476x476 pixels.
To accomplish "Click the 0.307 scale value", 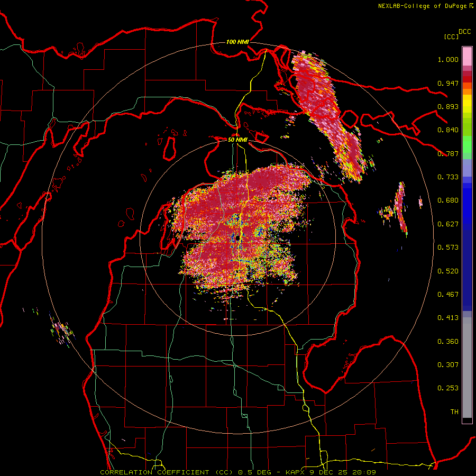I will [448, 365].
